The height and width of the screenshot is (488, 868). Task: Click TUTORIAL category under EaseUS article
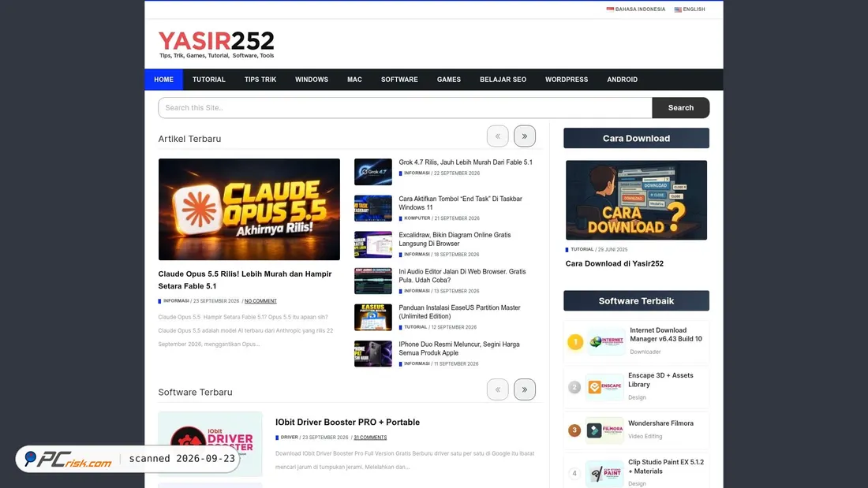415,327
